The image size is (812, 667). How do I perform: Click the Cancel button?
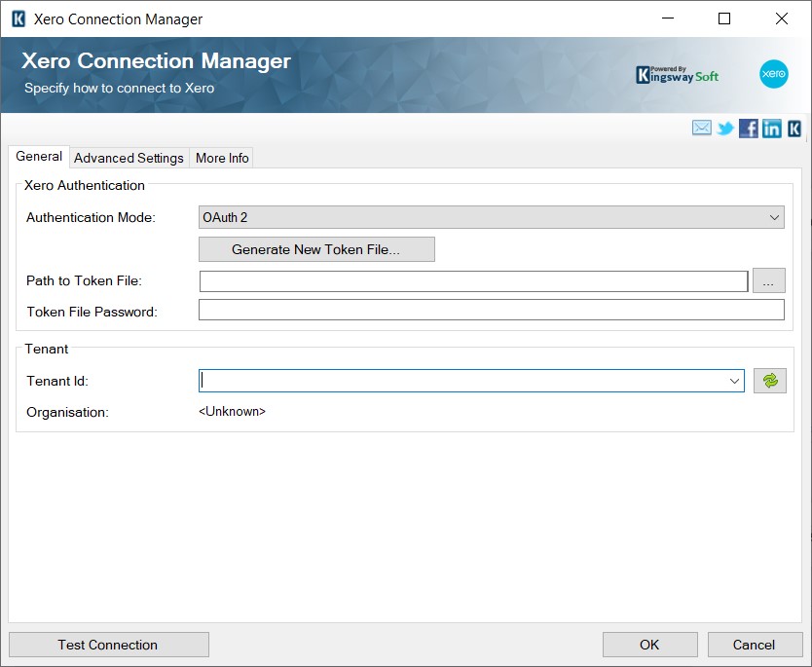[x=755, y=645]
